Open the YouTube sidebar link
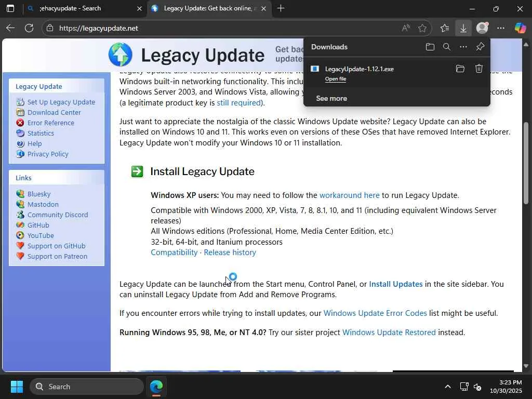Image resolution: width=532 pixels, height=399 pixels. (x=41, y=235)
